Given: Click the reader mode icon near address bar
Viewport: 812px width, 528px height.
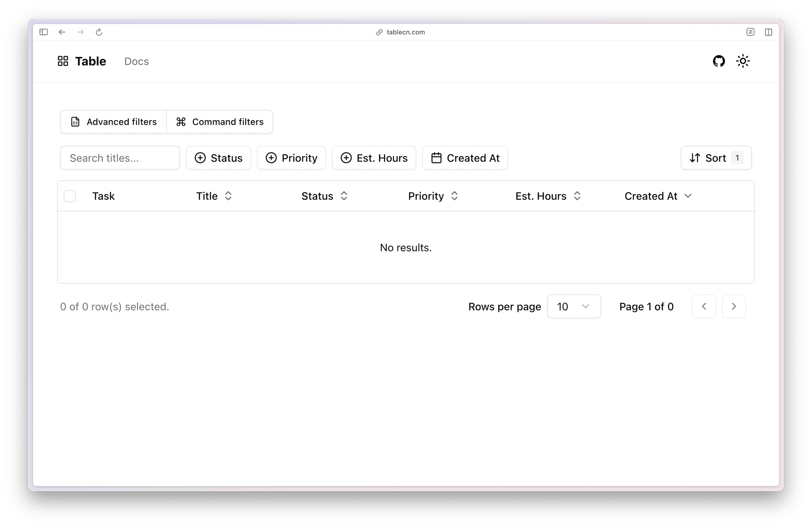Looking at the screenshot, I should [x=750, y=32].
